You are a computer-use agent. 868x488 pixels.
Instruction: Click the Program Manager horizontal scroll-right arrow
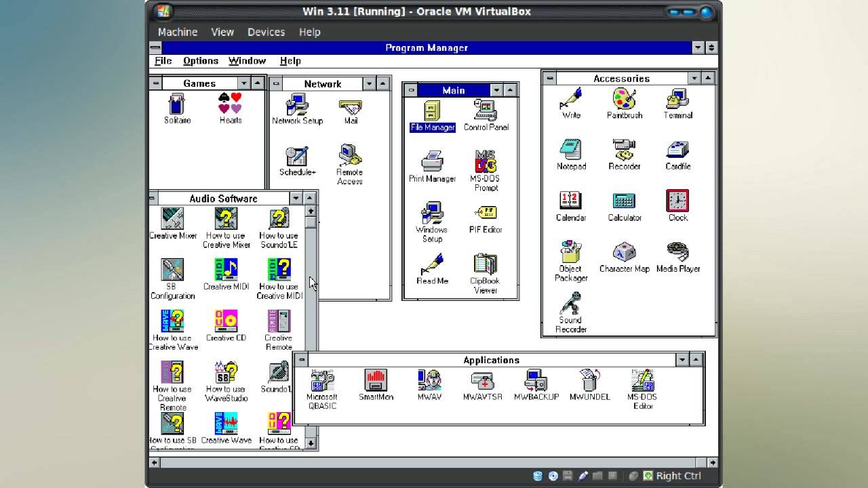coord(712,462)
